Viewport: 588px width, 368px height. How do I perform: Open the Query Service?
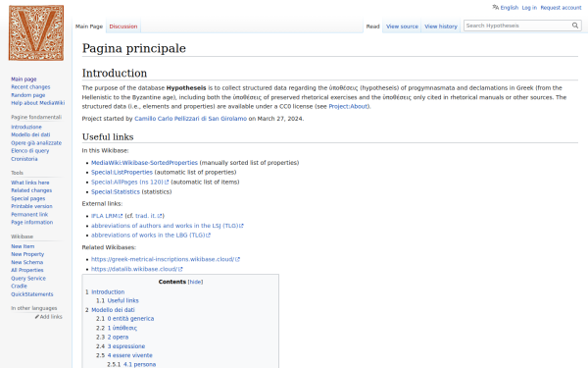click(28, 279)
